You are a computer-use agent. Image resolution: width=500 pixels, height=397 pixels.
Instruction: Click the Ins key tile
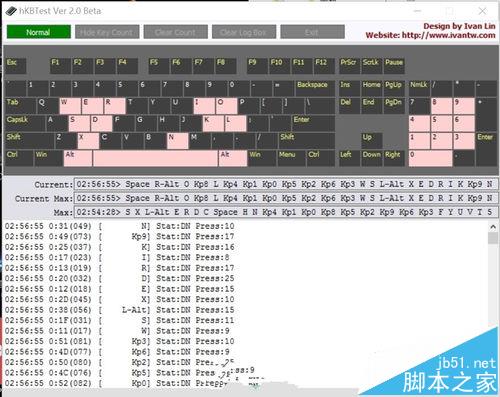coord(349,88)
